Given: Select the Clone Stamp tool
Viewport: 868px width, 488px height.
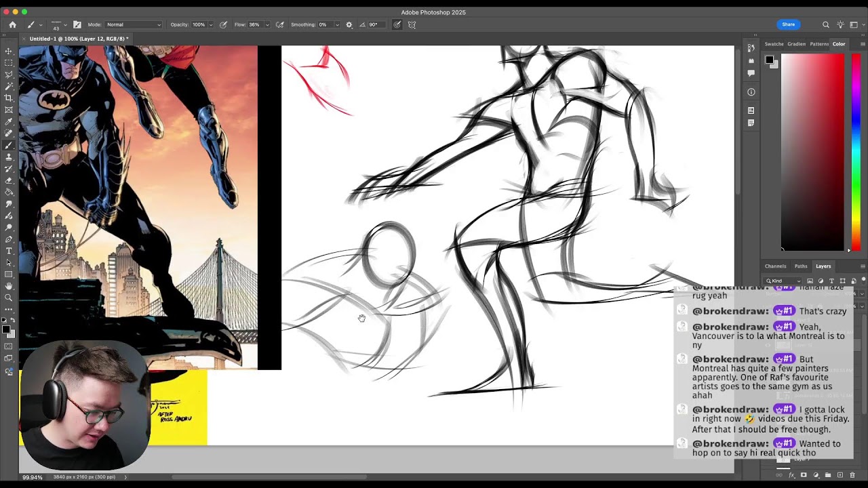Looking at the screenshot, I should pyautogui.click(x=9, y=157).
